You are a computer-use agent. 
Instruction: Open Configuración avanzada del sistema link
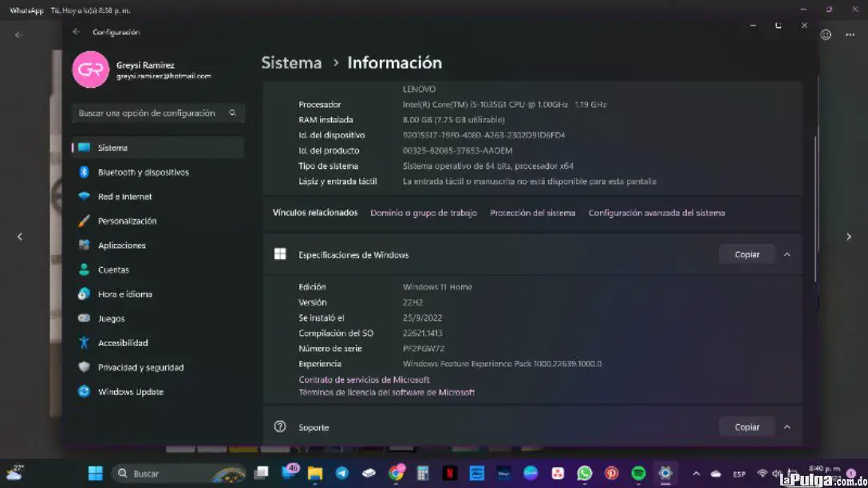[x=657, y=213]
